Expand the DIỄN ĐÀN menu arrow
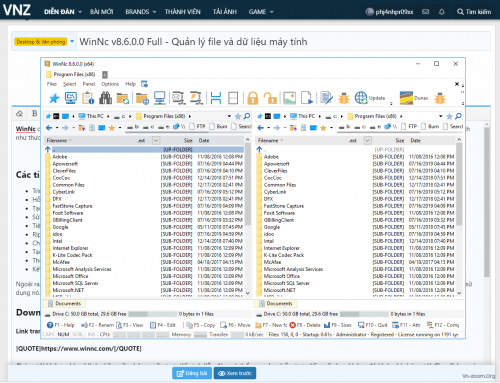Image resolution: width=500 pixels, height=383 pixels. click(80, 12)
